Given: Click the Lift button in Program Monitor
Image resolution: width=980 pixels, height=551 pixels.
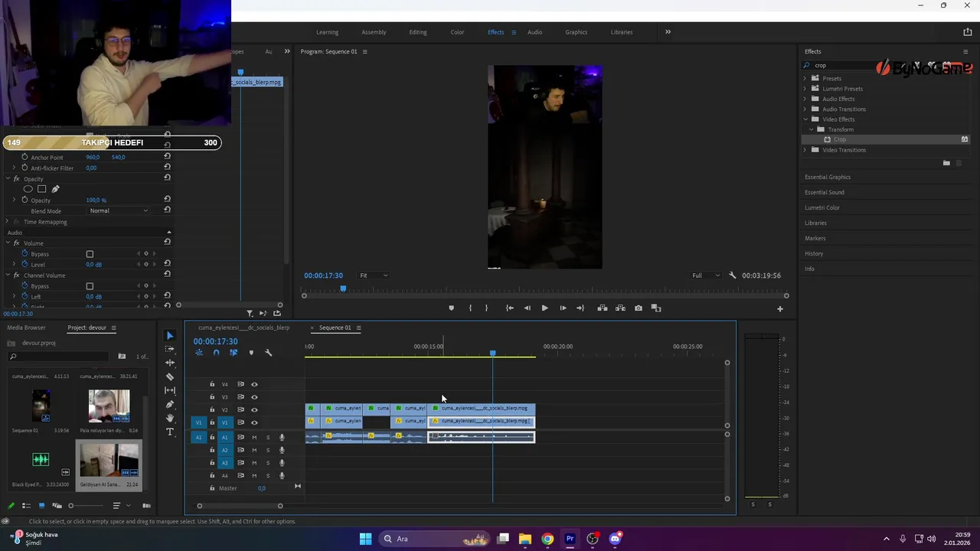Looking at the screenshot, I should click(x=603, y=308).
